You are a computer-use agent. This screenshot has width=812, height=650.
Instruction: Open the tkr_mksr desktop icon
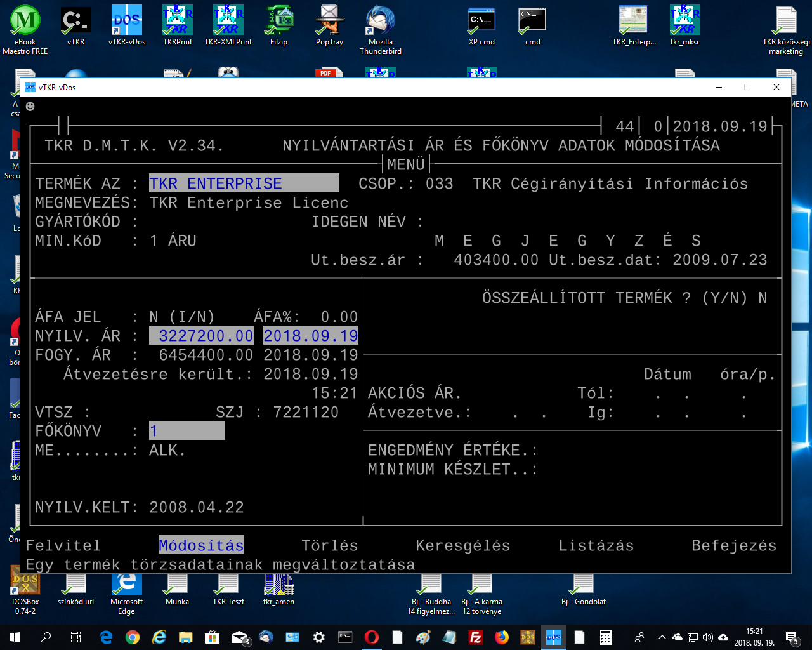[x=685, y=25]
